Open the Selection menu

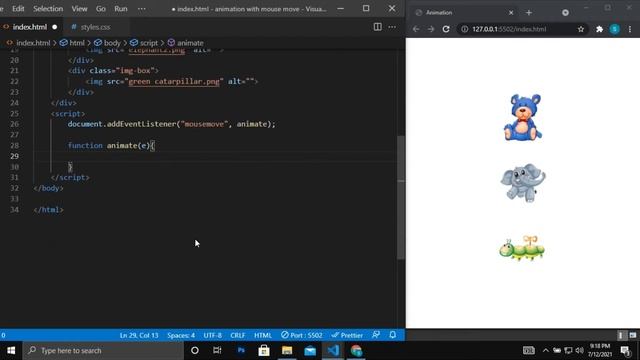tap(48, 9)
